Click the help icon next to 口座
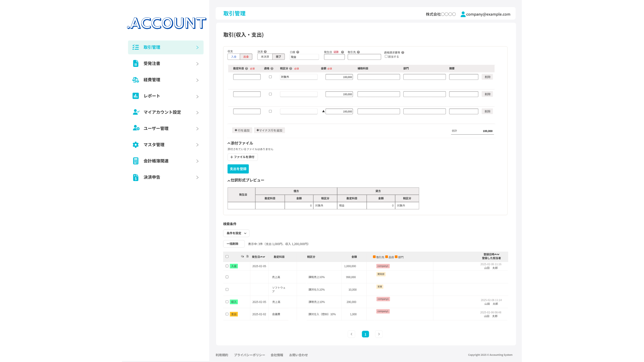644x362 pixels. (298, 52)
